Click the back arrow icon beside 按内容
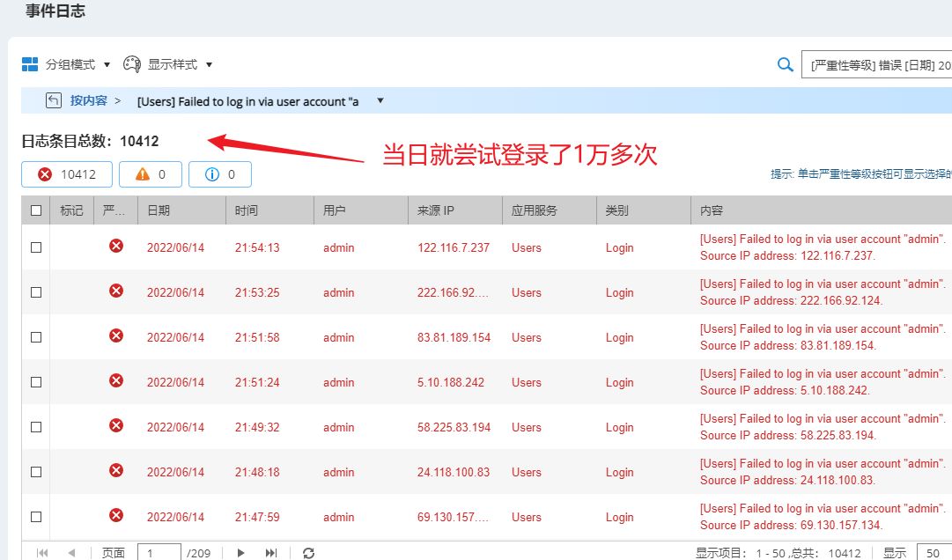Image resolution: width=952 pixels, height=560 pixels. click(54, 100)
